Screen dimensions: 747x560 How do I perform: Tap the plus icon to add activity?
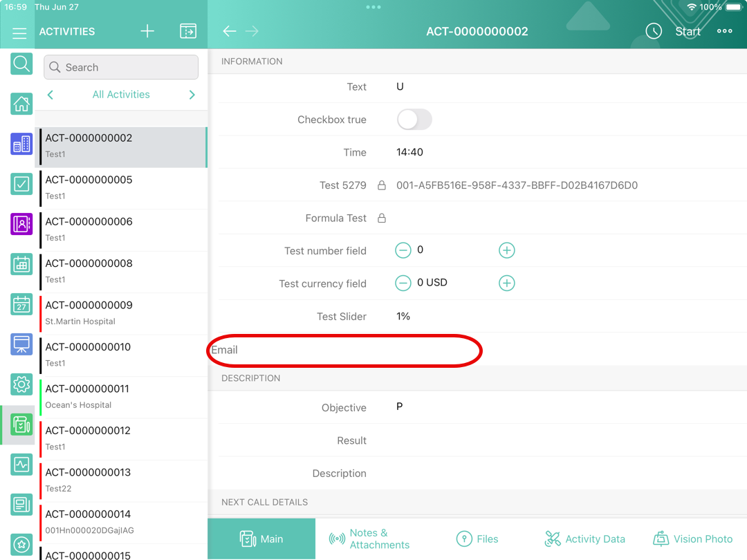point(147,31)
